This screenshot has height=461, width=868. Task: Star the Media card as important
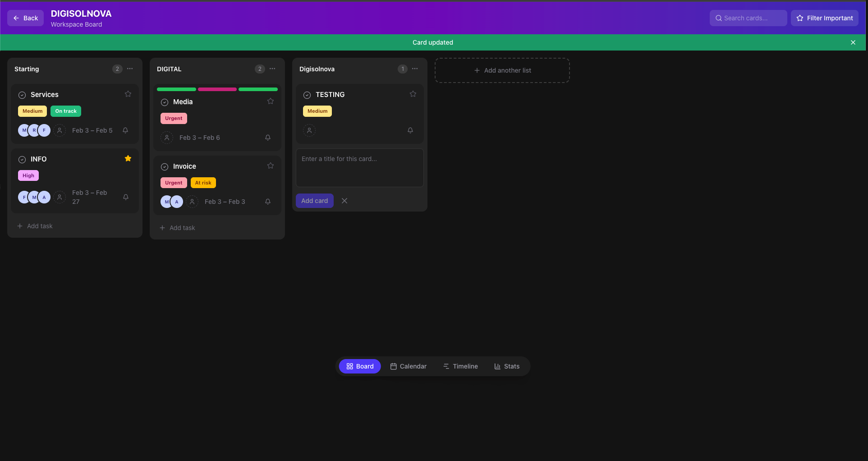pyautogui.click(x=271, y=101)
